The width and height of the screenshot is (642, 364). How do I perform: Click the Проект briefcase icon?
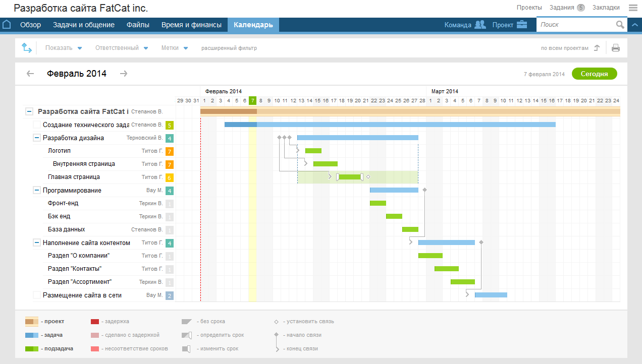(522, 25)
